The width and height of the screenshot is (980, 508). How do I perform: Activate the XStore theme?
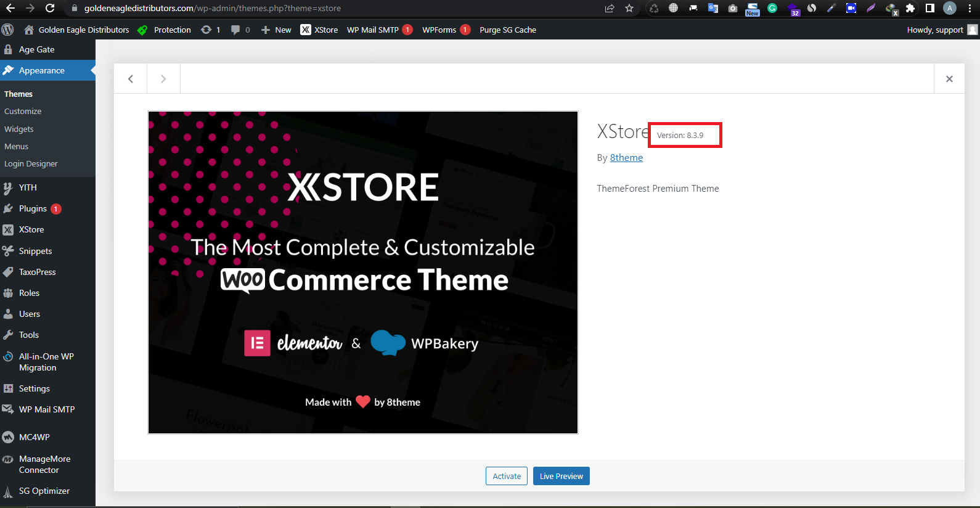click(507, 476)
